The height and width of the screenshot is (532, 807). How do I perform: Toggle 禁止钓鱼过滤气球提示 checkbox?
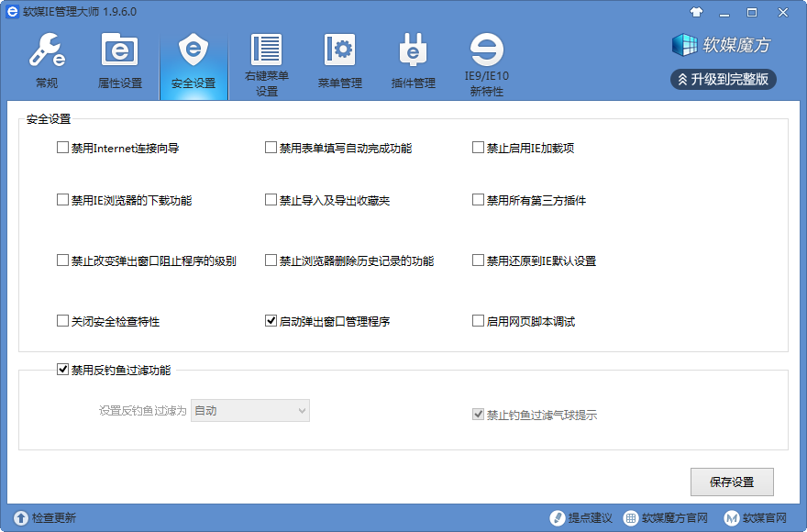pyautogui.click(x=478, y=415)
